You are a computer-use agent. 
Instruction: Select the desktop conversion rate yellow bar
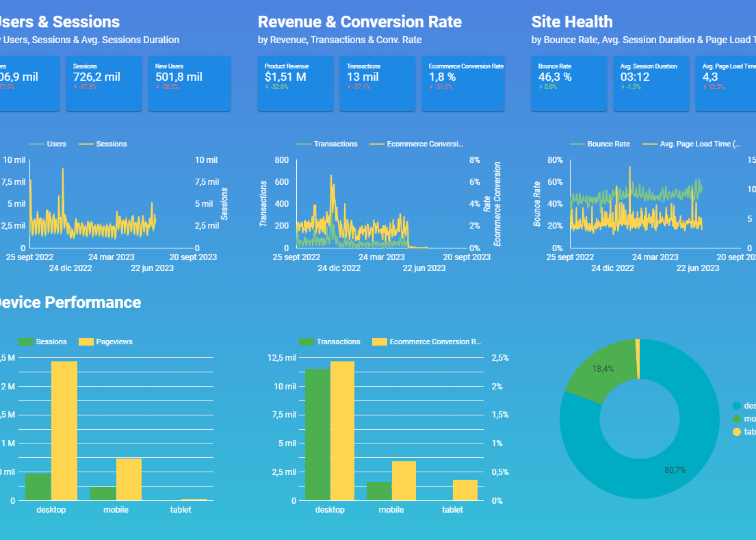(x=342, y=430)
